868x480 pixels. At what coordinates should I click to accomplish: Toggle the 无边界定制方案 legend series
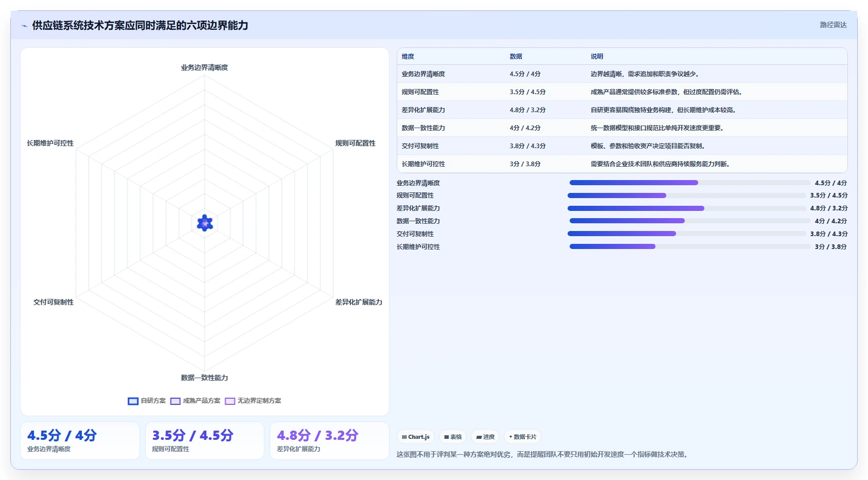click(x=253, y=401)
